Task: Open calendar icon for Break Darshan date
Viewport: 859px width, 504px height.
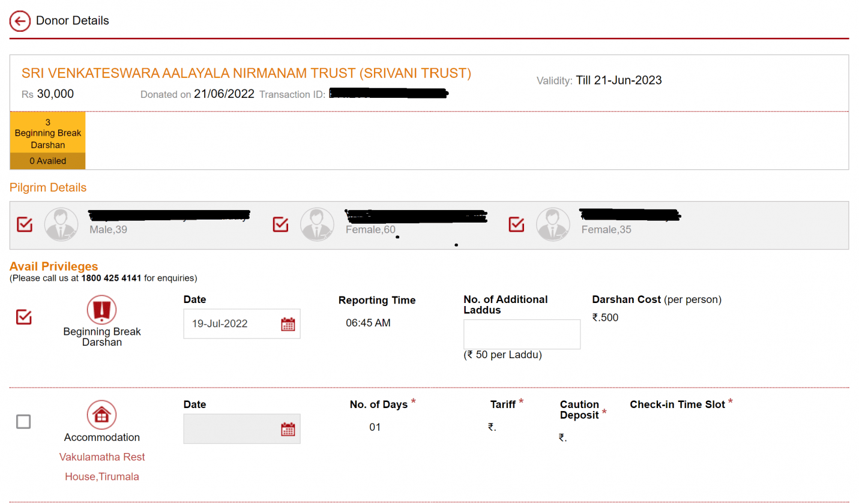Action: pos(288,324)
